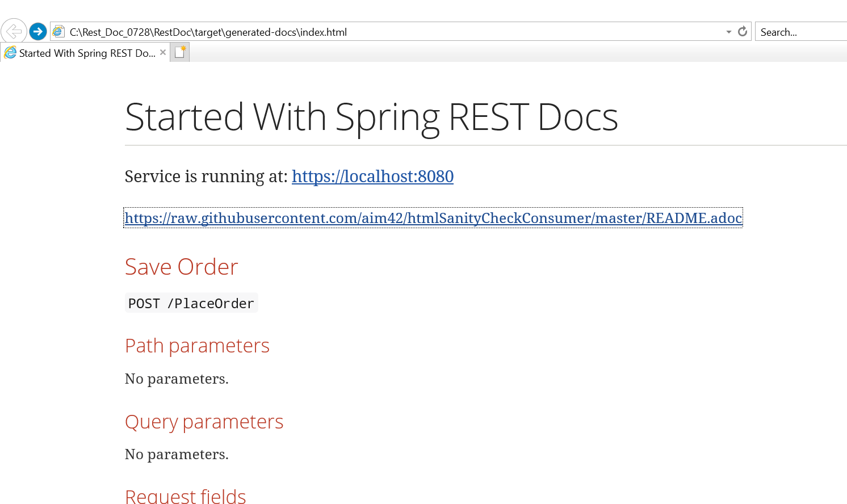Screen dimensions: 847x504
Task: Open the address bar dropdown arrow
Action: (729, 32)
